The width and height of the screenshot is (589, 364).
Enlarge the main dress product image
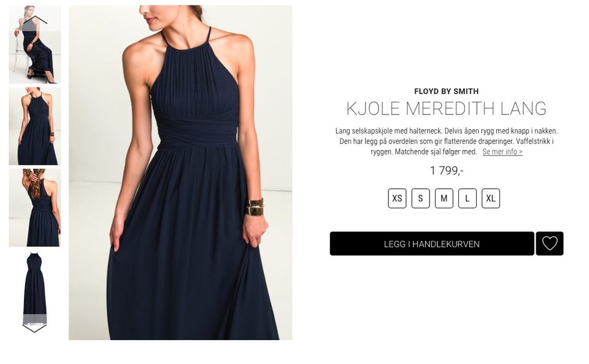click(180, 173)
